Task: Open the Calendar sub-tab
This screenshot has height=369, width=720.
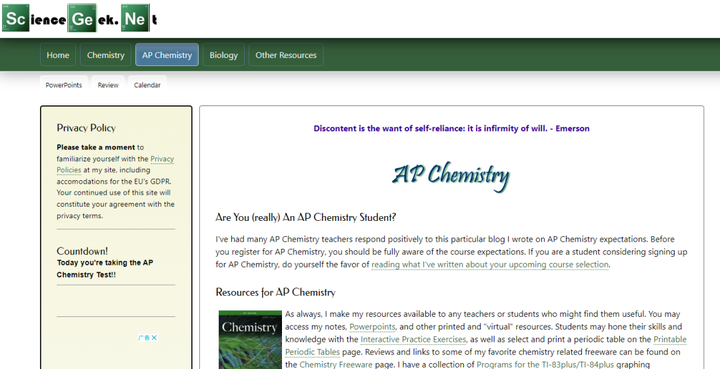Action: (147, 85)
